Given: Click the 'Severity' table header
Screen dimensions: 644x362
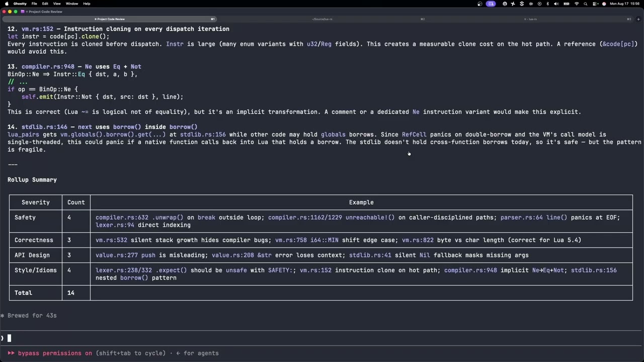Looking at the screenshot, I should [36, 202].
